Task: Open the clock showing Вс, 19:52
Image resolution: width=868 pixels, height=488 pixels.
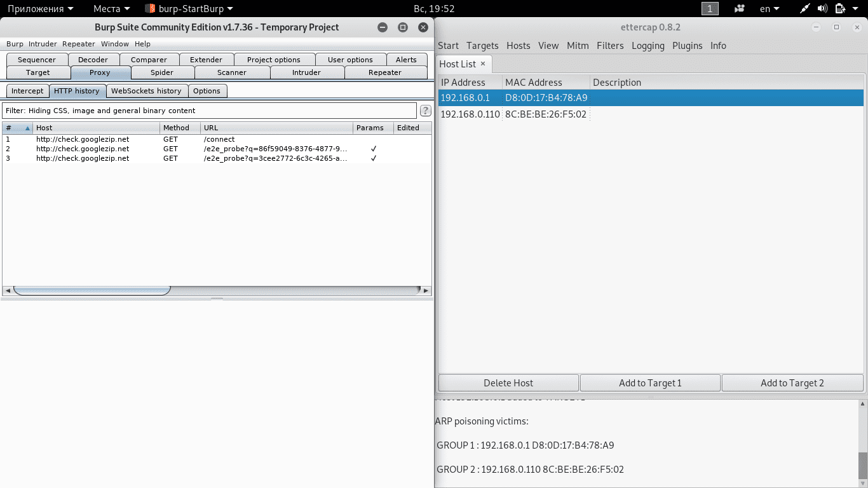Action: pos(434,9)
